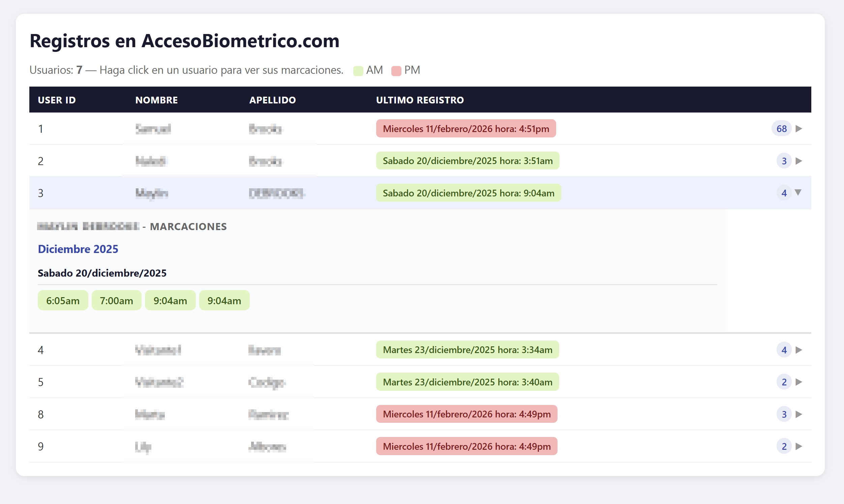Click the 7:00am marcacion chip
The image size is (844, 504).
116,301
